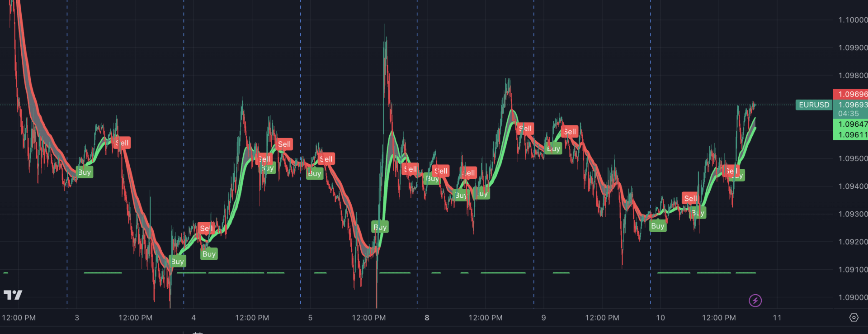Click the Sell marker after the day 8 peak
The height and width of the screenshot is (334, 868).
[525, 129]
